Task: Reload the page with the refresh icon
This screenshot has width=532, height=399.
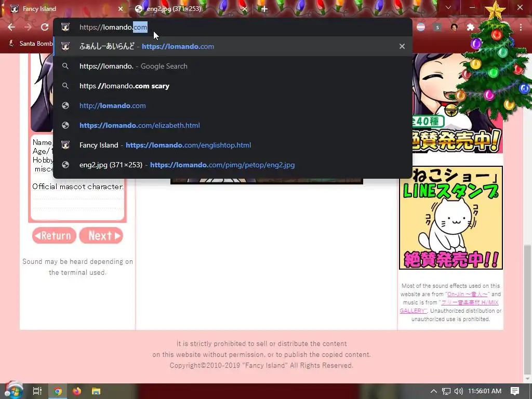Action: click(x=45, y=27)
